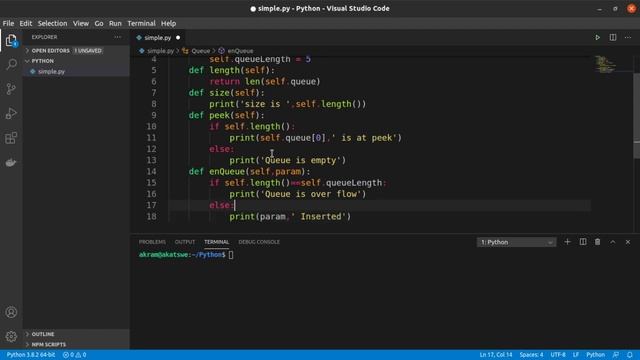Open the Go menu
This screenshot has height=360, width=640.
[x=99, y=23]
